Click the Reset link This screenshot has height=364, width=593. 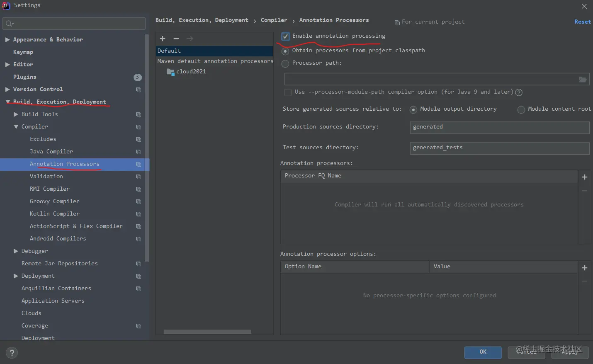tap(583, 22)
